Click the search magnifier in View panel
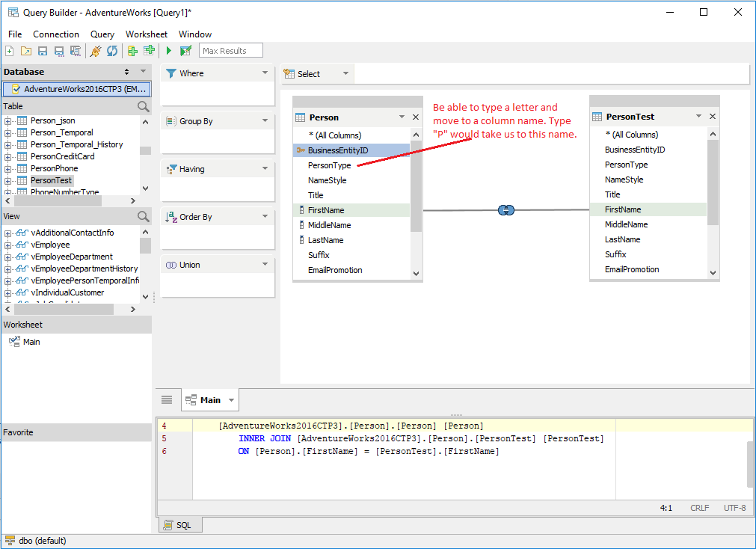Screen dimensions: 756x549 [143, 217]
